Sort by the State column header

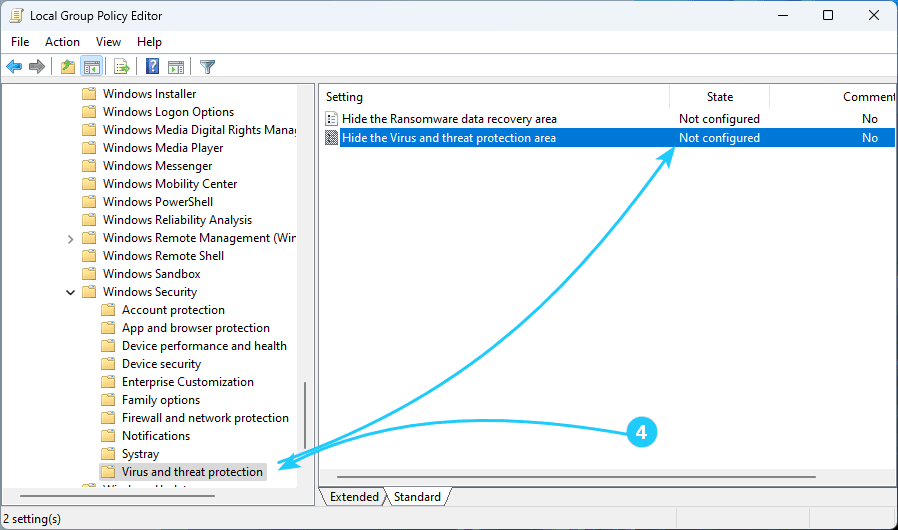(719, 97)
